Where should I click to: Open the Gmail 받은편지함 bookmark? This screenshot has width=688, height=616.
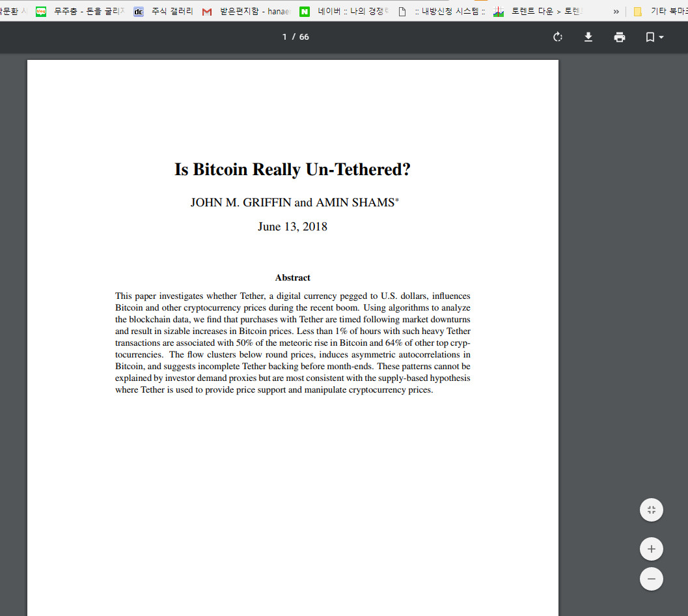click(247, 12)
